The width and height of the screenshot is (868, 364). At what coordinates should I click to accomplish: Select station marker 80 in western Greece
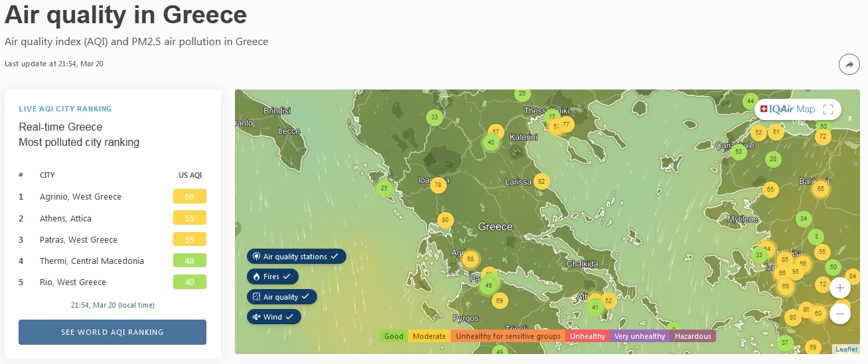pos(445,220)
